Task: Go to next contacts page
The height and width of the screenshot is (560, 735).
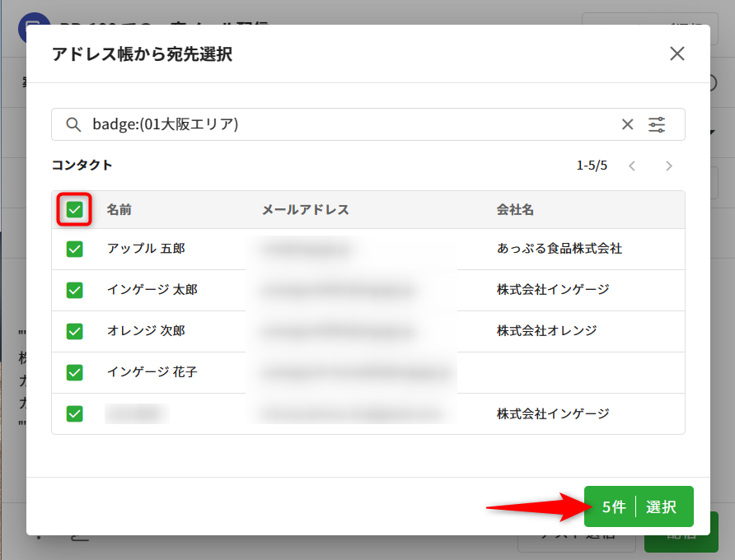Action: [668, 166]
